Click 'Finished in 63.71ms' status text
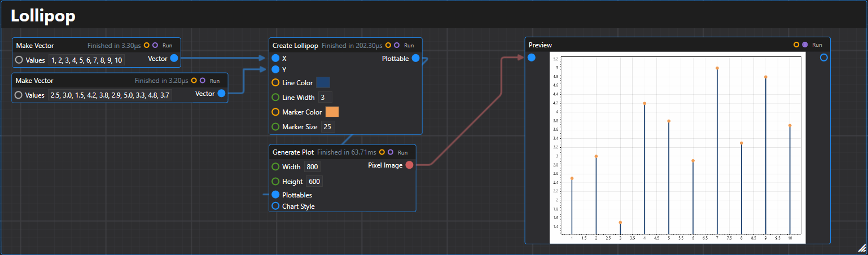The image size is (868, 255). [x=347, y=152]
